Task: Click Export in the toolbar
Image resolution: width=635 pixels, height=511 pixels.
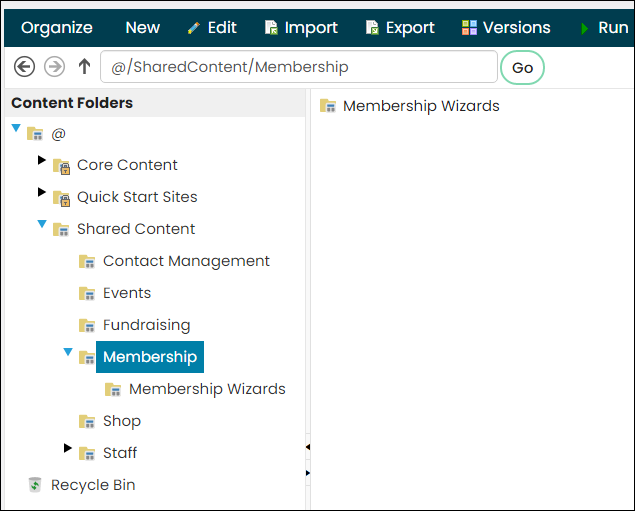Action: pyautogui.click(x=400, y=28)
